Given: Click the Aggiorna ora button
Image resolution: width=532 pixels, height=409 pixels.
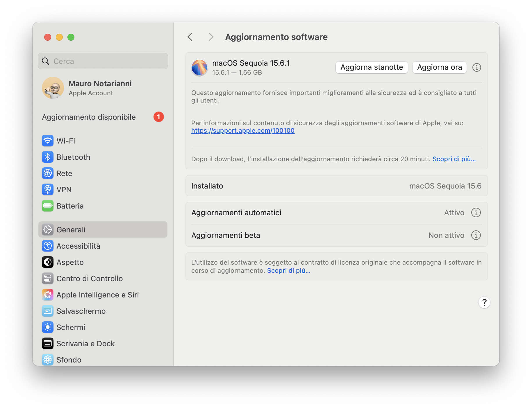Looking at the screenshot, I should click(439, 67).
